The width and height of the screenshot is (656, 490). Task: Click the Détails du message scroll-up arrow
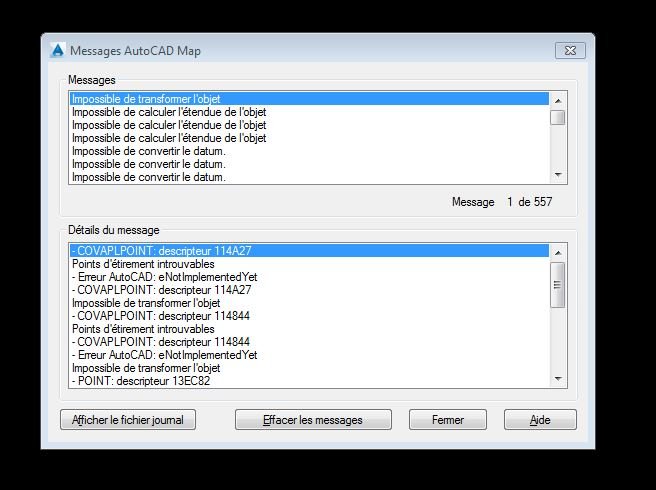pos(558,253)
